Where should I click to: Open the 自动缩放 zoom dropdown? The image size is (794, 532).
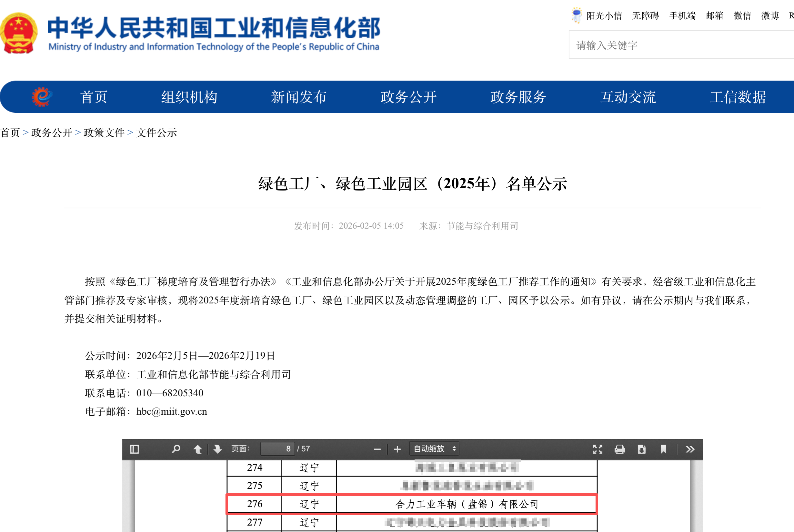[434, 448]
